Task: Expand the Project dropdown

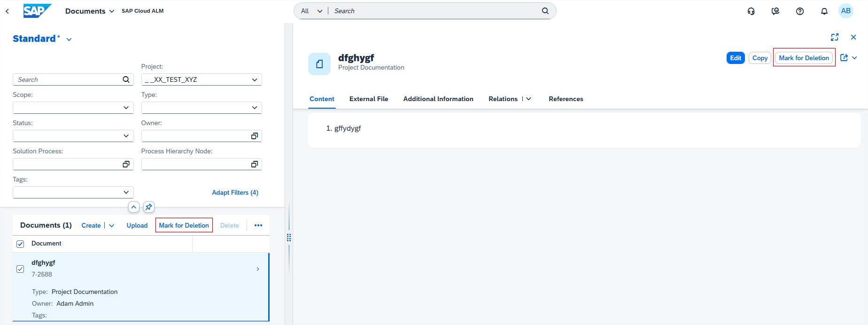Action: (x=254, y=80)
